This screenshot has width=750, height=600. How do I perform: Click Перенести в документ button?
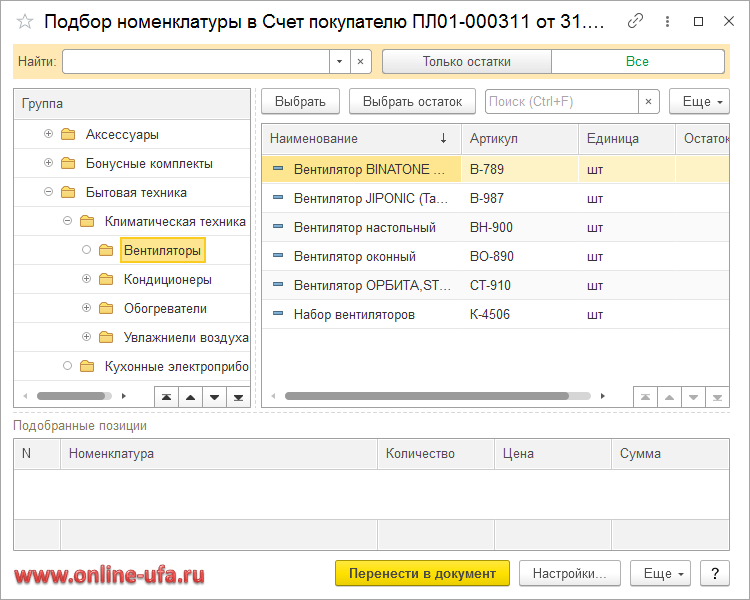tap(422, 573)
